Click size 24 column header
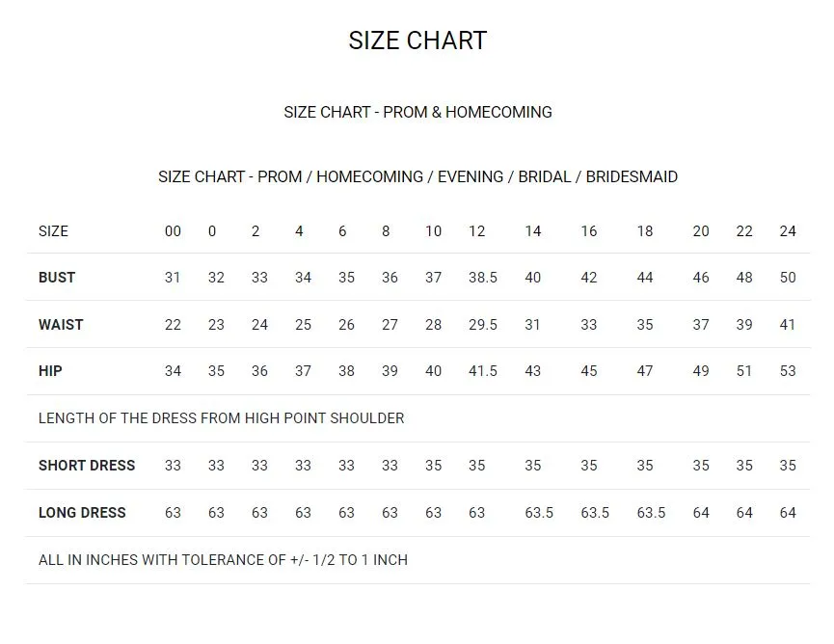Viewport: 834px width, 644px height. [788, 231]
